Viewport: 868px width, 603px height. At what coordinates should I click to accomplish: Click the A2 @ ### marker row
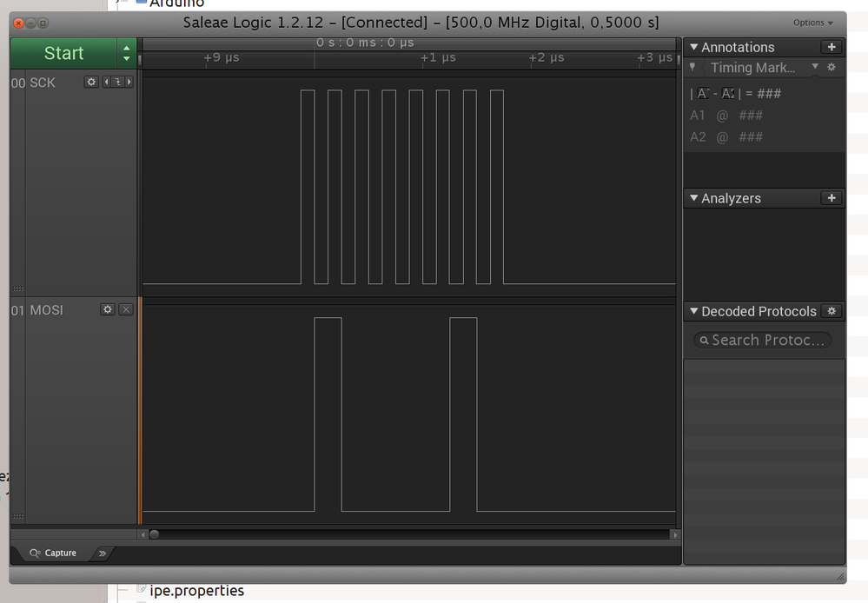coord(726,136)
